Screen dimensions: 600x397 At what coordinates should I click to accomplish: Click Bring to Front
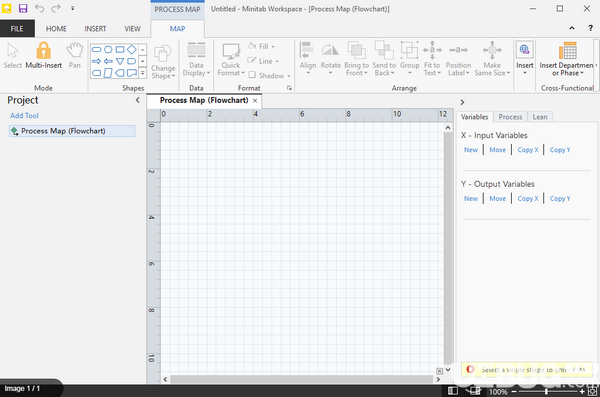click(x=356, y=58)
